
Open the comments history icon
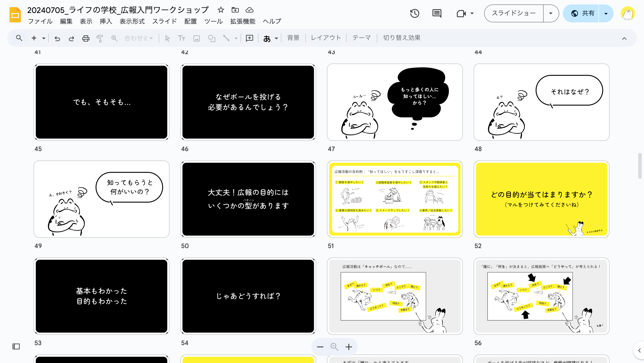437,13
